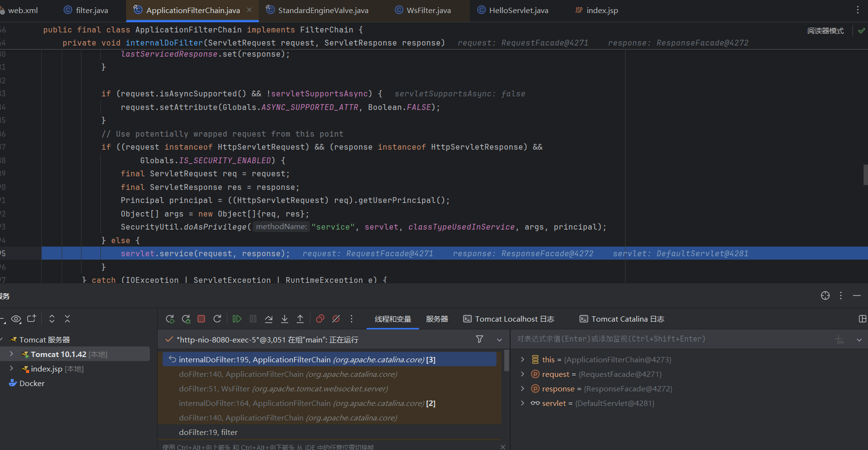868x450 pixels.
Task: Click the Step Into icon
Action: tap(285, 319)
